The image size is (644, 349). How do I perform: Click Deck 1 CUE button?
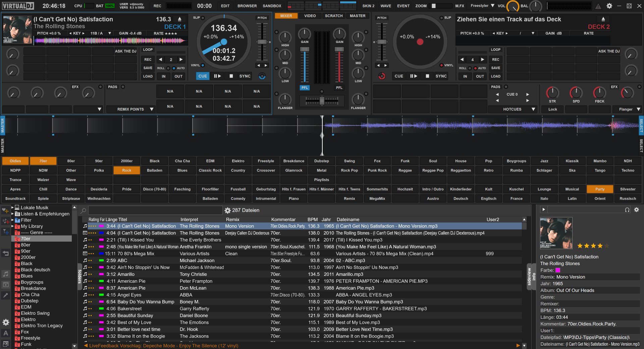tap(203, 76)
